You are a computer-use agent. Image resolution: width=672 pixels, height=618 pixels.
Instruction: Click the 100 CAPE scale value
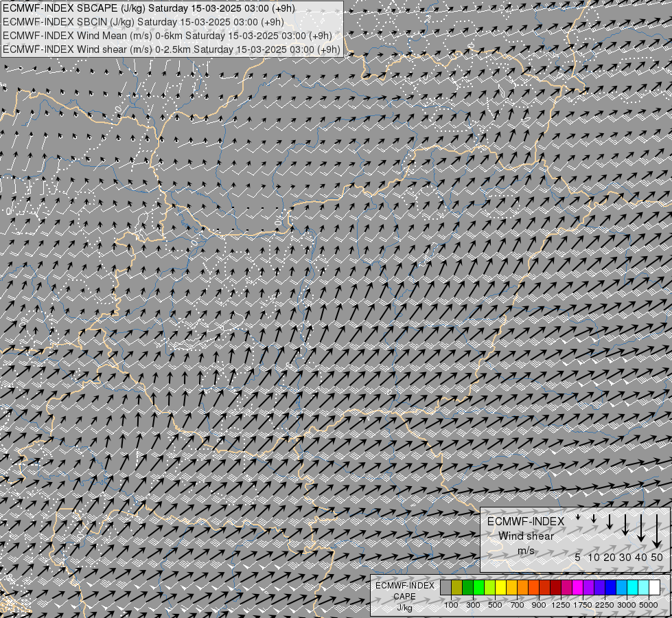coord(451,605)
